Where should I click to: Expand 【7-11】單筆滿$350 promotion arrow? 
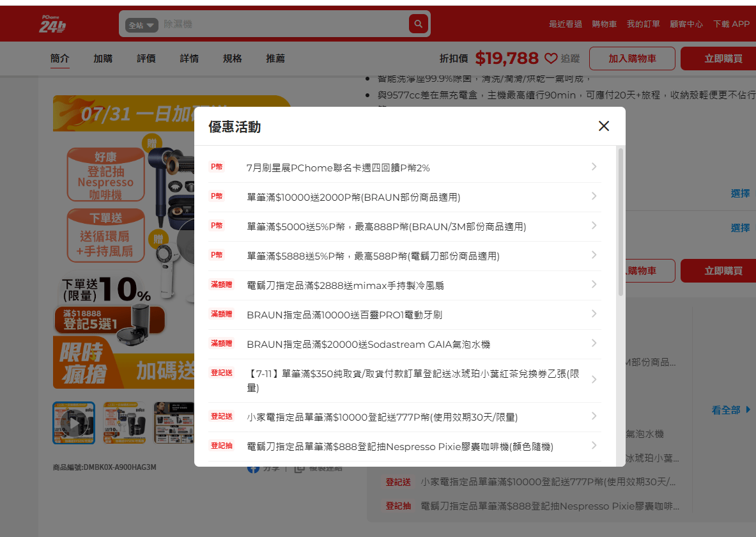click(x=594, y=380)
